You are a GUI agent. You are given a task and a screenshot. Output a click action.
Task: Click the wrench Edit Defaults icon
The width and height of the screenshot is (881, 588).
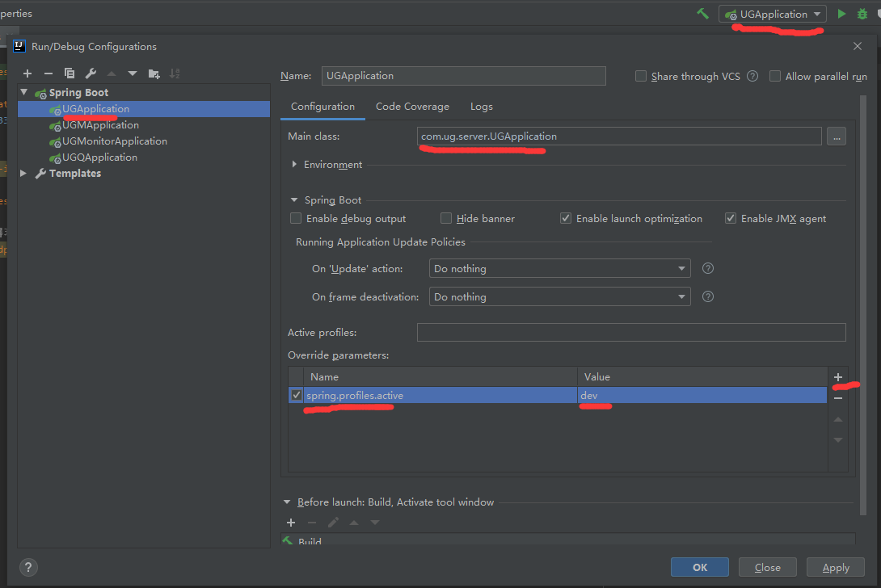pyautogui.click(x=91, y=73)
